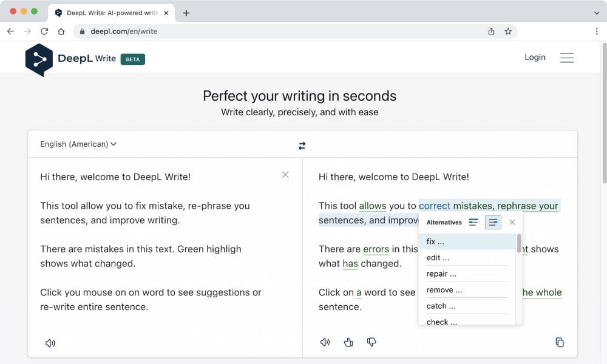Close the Alternatives popup
Image resolution: width=607 pixels, height=364 pixels.
tap(512, 223)
